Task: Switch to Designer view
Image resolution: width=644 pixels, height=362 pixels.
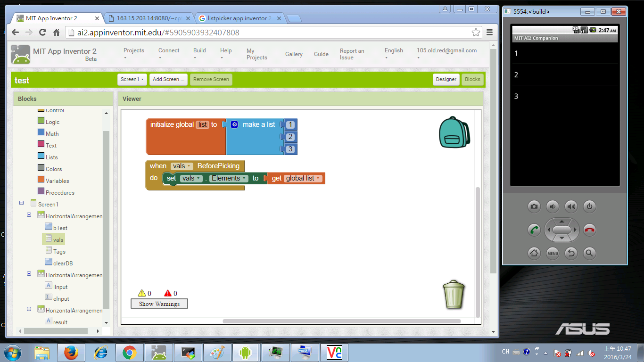Action: coord(446,80)
